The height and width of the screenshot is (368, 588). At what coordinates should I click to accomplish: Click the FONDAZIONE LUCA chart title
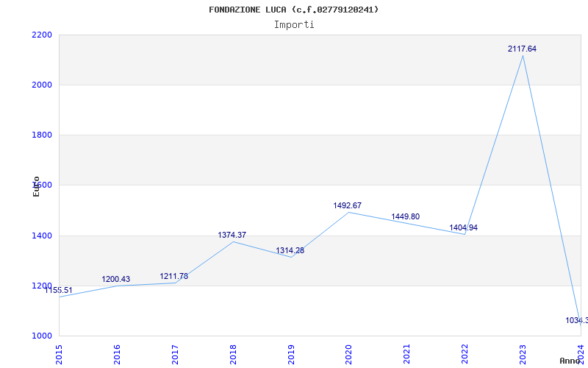(x=293, y=10)
